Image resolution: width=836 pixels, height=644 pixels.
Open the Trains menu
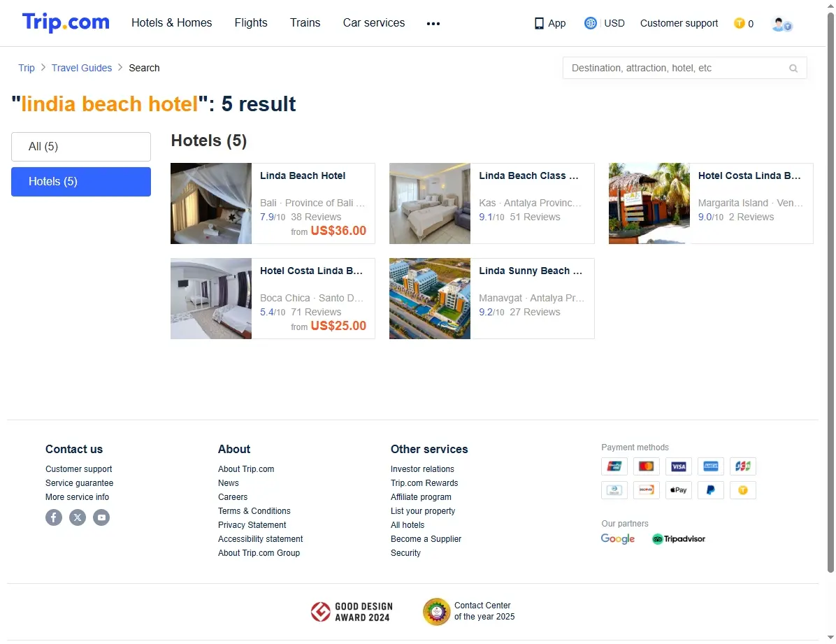305,23
